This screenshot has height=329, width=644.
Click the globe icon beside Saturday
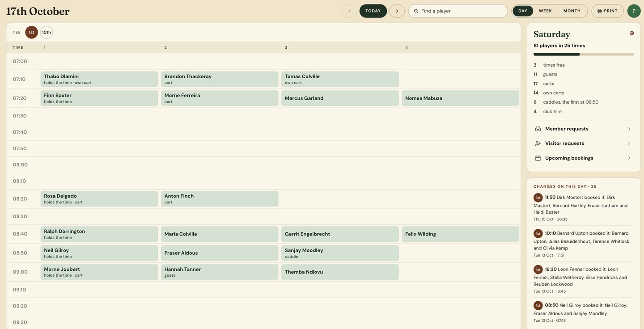[631, 33]
